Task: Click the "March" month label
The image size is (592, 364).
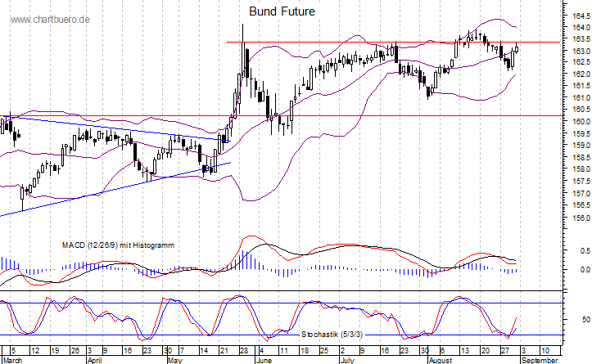Action: [x=13, y=361]
